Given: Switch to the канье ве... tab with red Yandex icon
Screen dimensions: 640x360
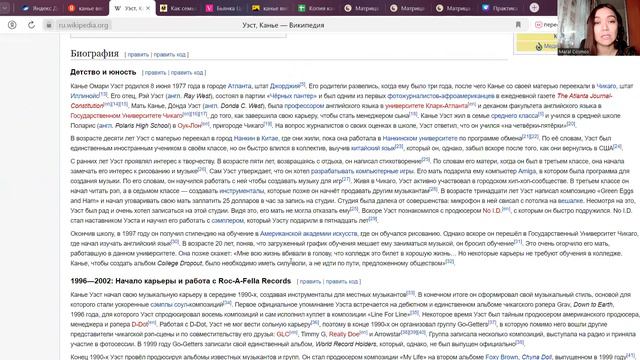Looking at the screenshot, I should (86, 8).
